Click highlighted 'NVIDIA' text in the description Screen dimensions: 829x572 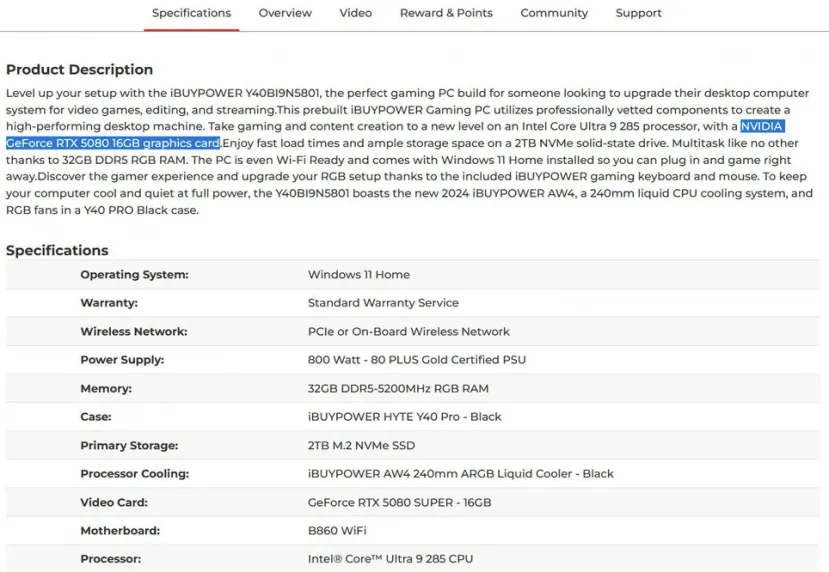[x=762, y=126]
